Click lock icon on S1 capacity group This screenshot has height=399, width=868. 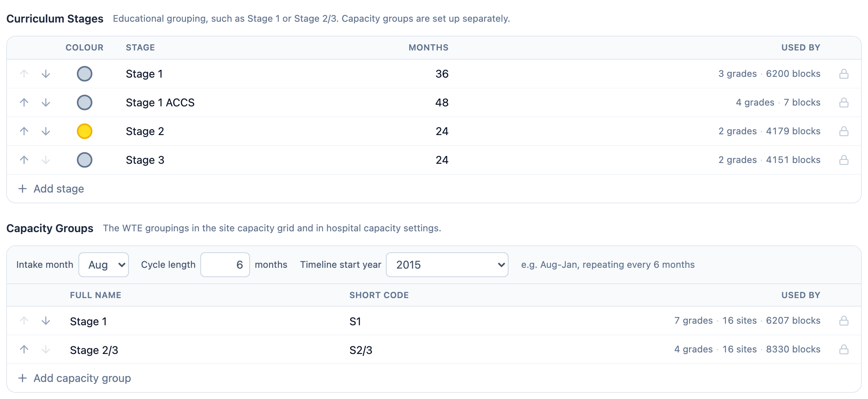click(844, 321)
